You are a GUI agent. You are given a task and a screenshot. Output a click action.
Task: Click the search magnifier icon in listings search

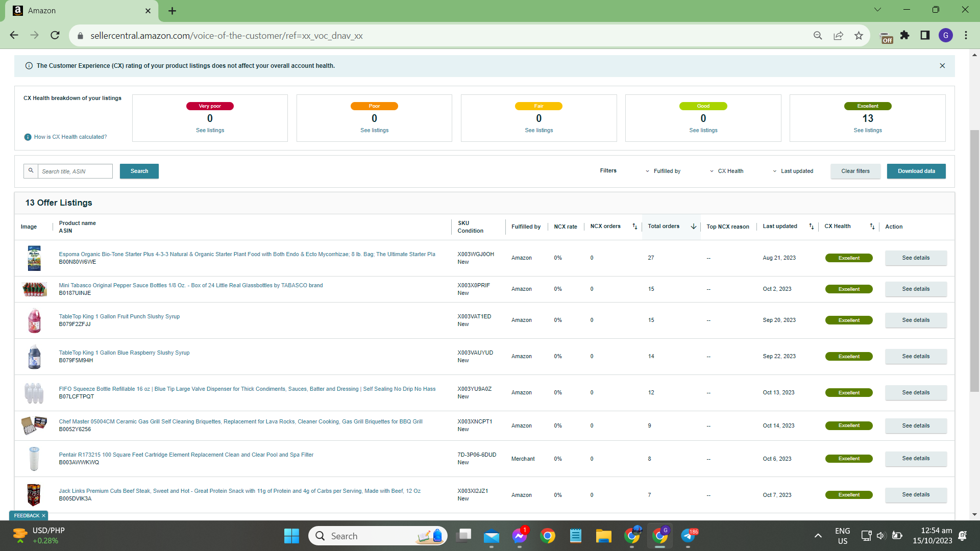pyautogui.click(x=31, y=171)
